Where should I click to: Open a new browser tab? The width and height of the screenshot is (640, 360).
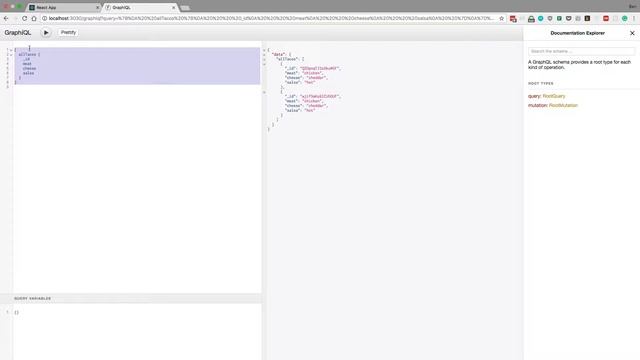click(185, 8)
